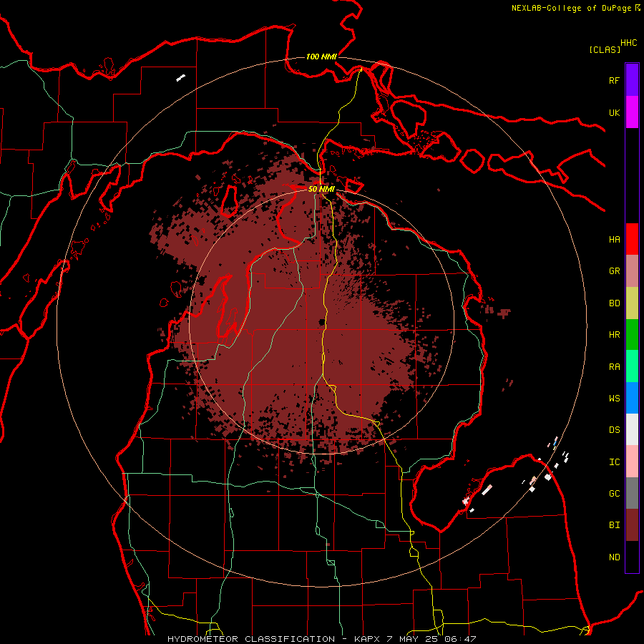Click the BI legend label
The width and height of the screenshot is (644, 644).
pos(614,525)
